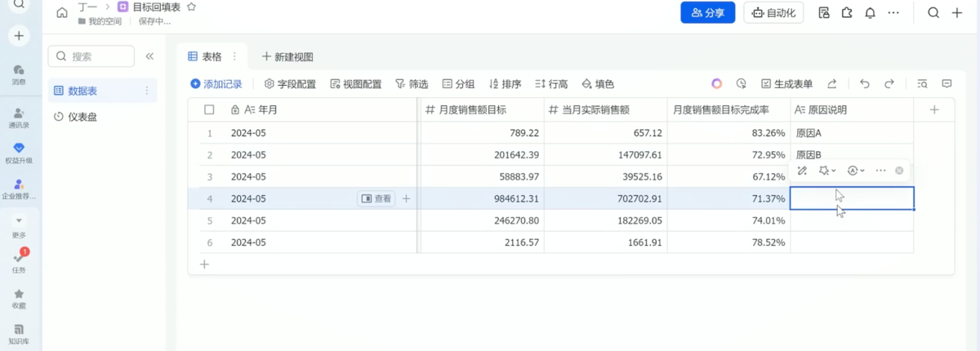Viewport: 980px width, 351px height.
Task: Star the 目标回填表 document as favorite
Action: click(x=191, y=7)
